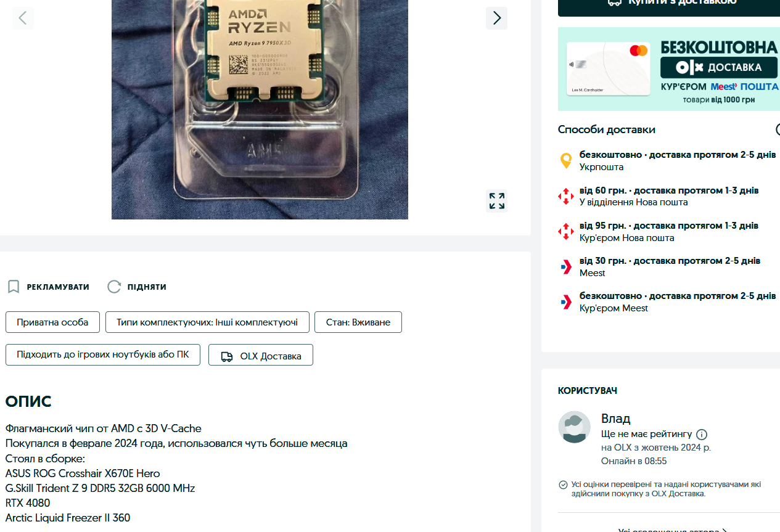
Task: Click the ОПИС heading
Action: point(28,402)
